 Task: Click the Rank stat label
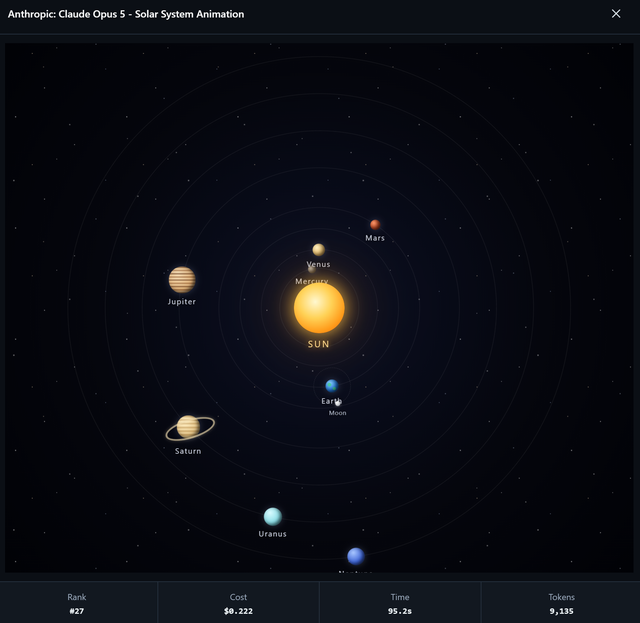coord(77,597)
